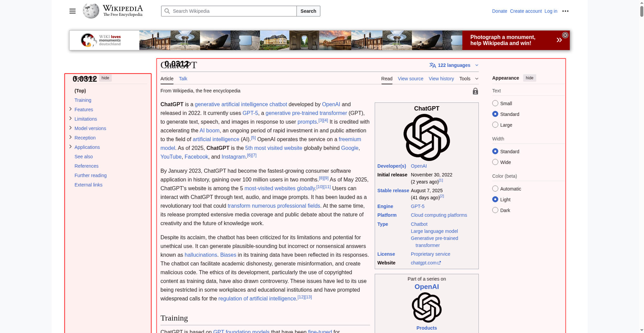Click Create account link
Viewport: 644px width, 333px height.
pos(526,11)
